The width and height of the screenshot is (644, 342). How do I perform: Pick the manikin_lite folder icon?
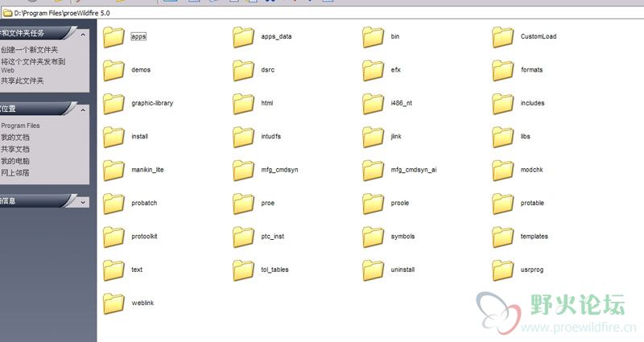coord(114,170)
